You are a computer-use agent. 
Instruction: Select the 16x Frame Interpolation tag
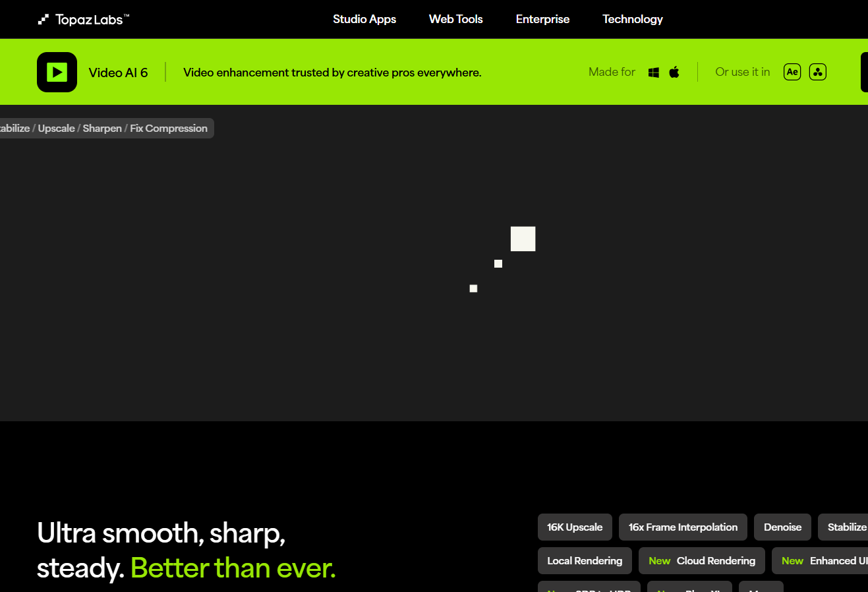click(x=683, y=527)
